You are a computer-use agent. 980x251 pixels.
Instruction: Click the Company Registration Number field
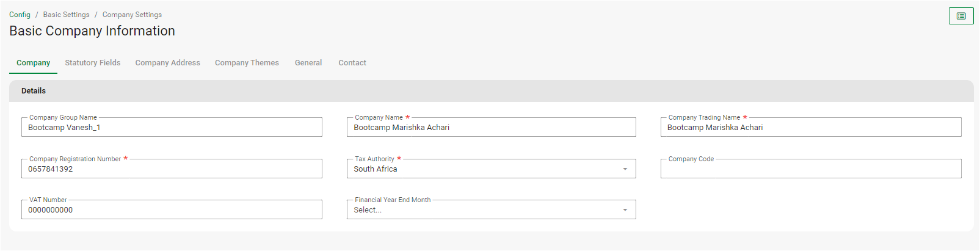[x=172, y=169]
